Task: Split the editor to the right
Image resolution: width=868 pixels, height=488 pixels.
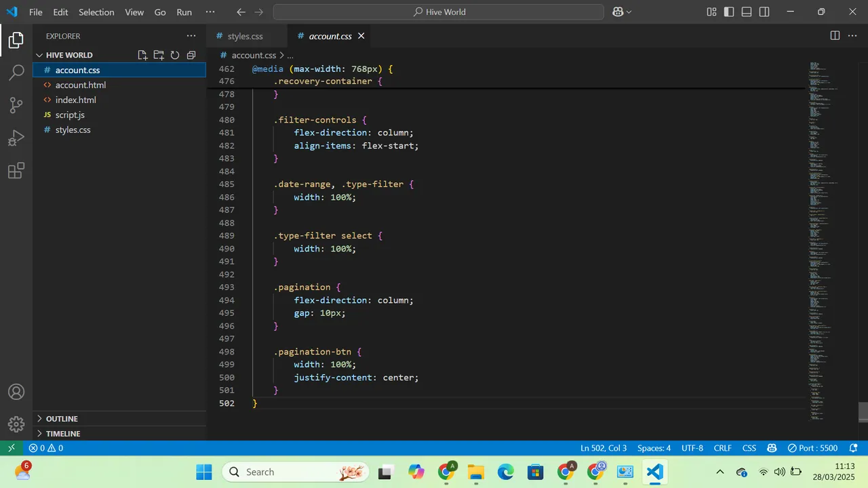Action: click(835, 36)
